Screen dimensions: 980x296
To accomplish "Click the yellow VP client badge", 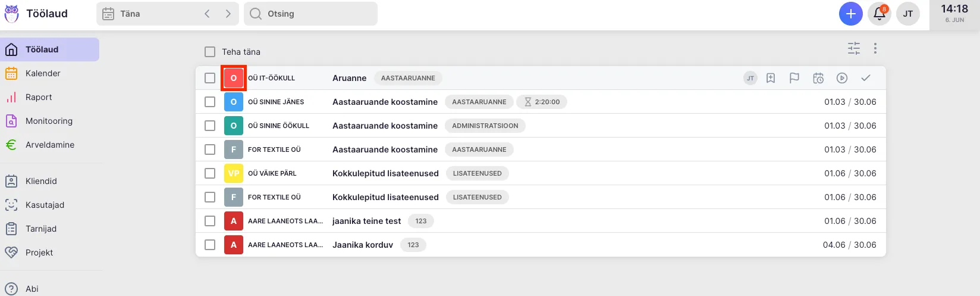I will [x=233, y=173].
